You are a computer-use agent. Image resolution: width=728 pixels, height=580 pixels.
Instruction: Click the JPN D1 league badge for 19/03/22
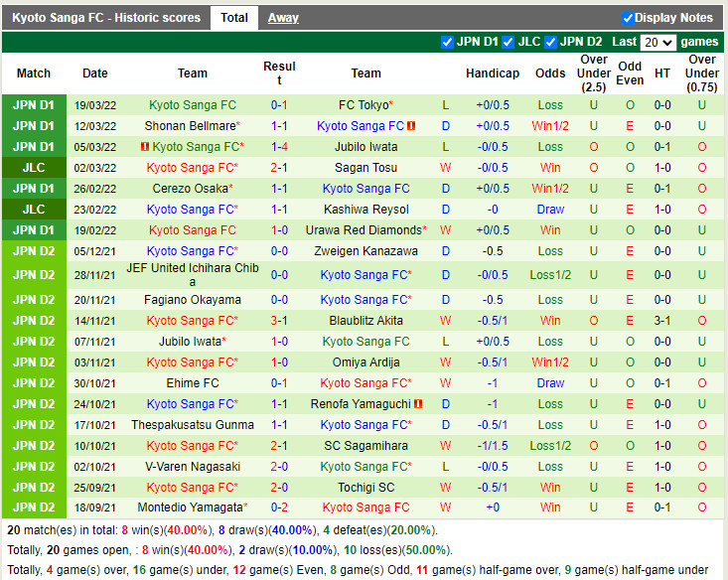click(34, 105)
